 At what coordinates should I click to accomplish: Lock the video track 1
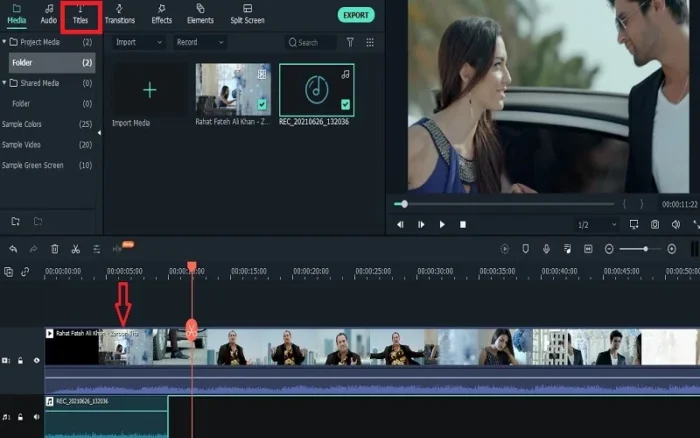21,360
